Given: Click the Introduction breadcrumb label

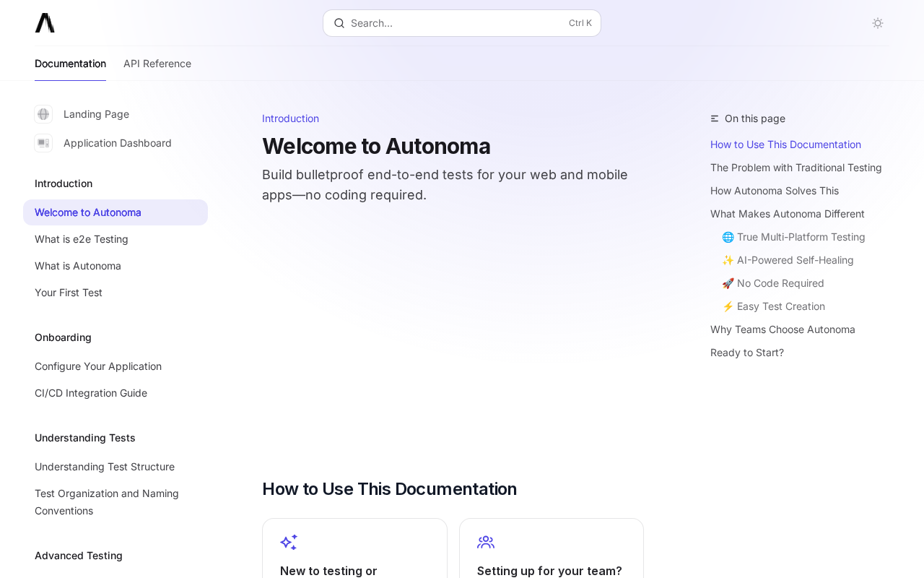Looking at the screenshot, I should tap(290, 118).
